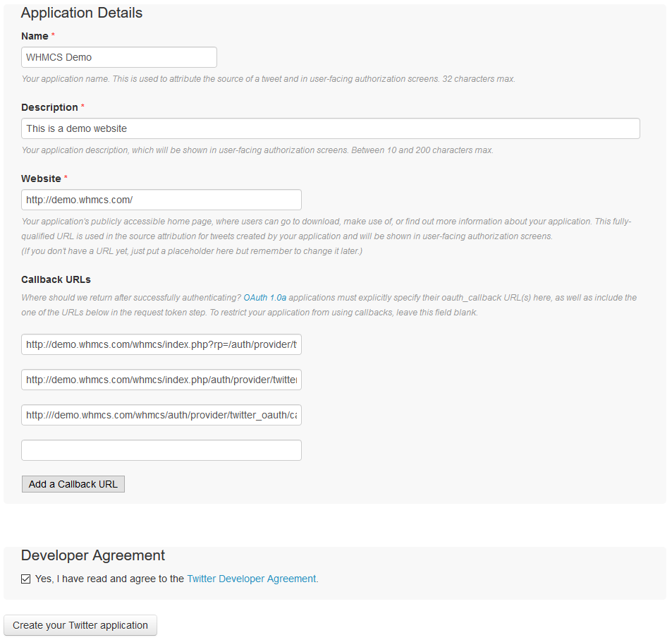
Task: Click the Name field label
Action: (x=35, y=36)
